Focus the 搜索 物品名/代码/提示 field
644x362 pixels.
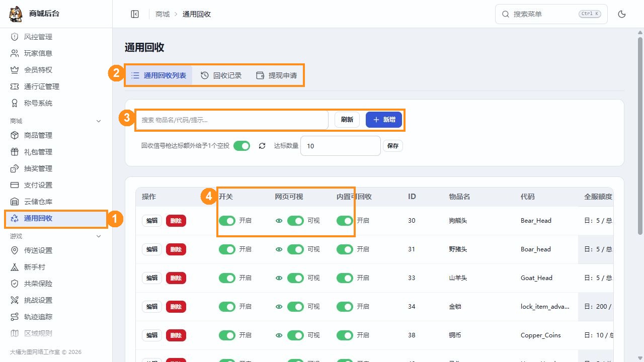[232, 120]
